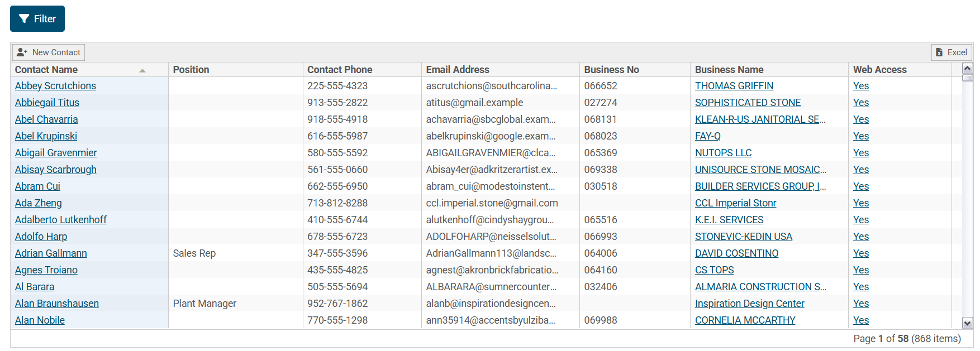The image size is (980, 351).
Task: Open the Filter panel
Action: tap(37, 19)
